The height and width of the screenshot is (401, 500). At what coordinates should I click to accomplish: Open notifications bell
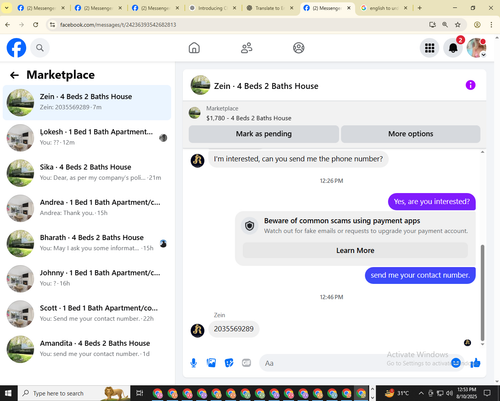pos(453,48)
